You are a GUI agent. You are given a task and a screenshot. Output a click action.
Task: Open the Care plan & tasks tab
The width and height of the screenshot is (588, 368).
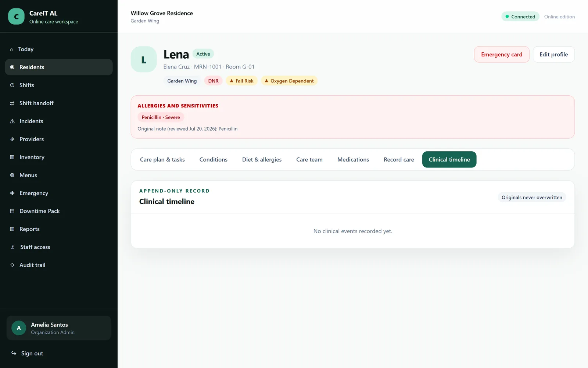click(x=162, y=159)
